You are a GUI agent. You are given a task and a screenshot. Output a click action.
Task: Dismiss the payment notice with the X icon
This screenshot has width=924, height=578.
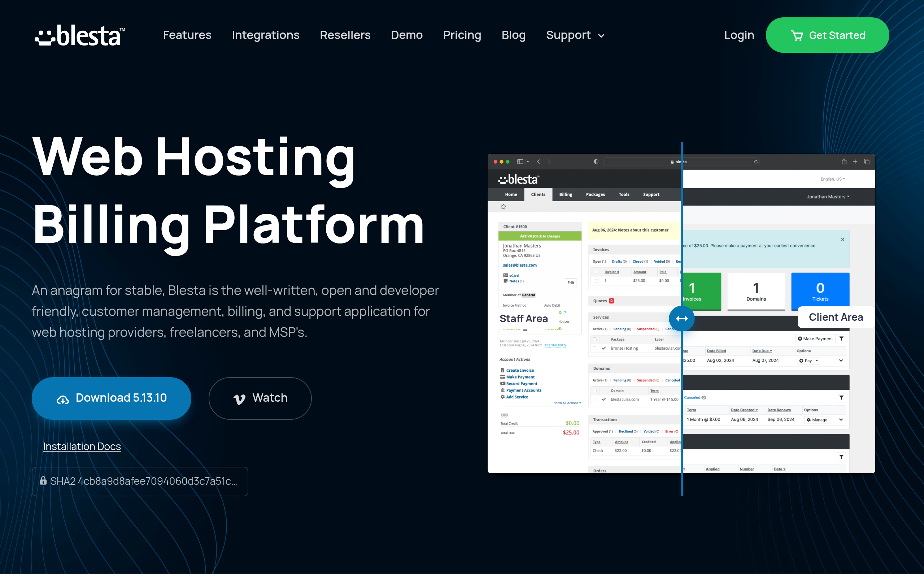coord(843,239)
